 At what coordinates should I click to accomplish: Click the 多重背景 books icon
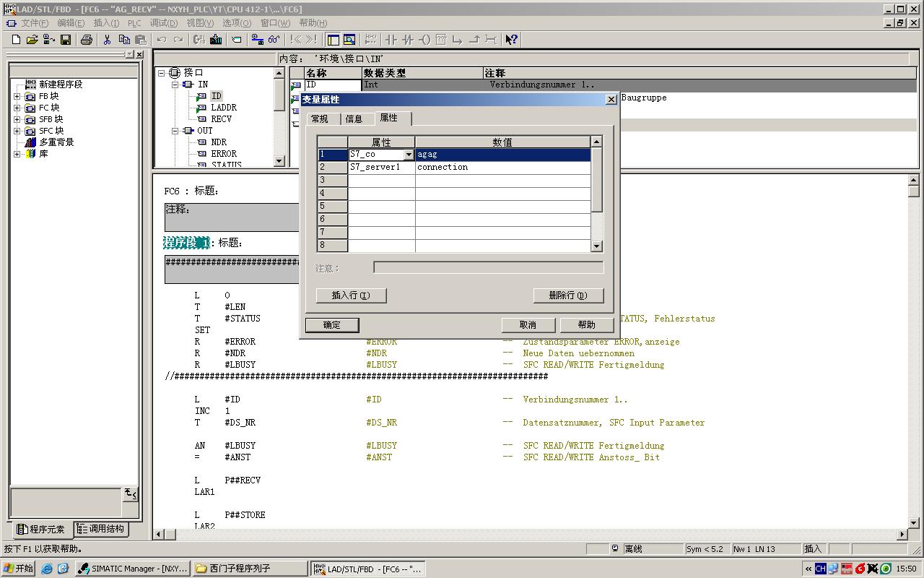tap(30, 142)
